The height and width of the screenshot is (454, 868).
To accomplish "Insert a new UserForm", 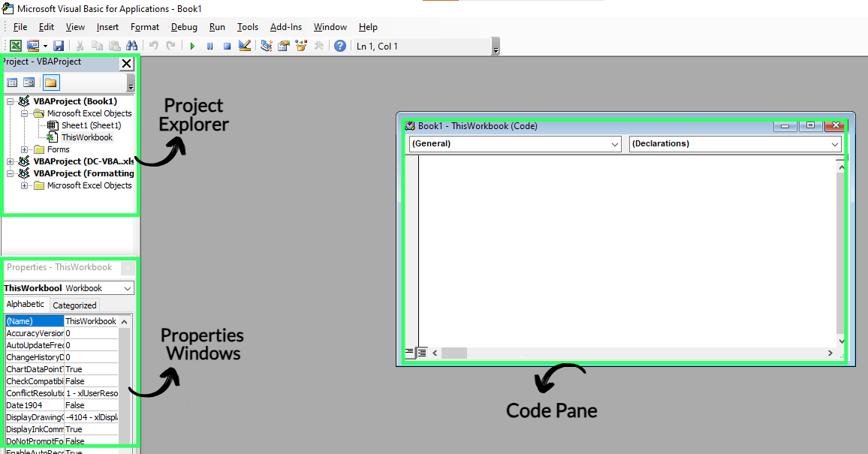I will [32, 45].
